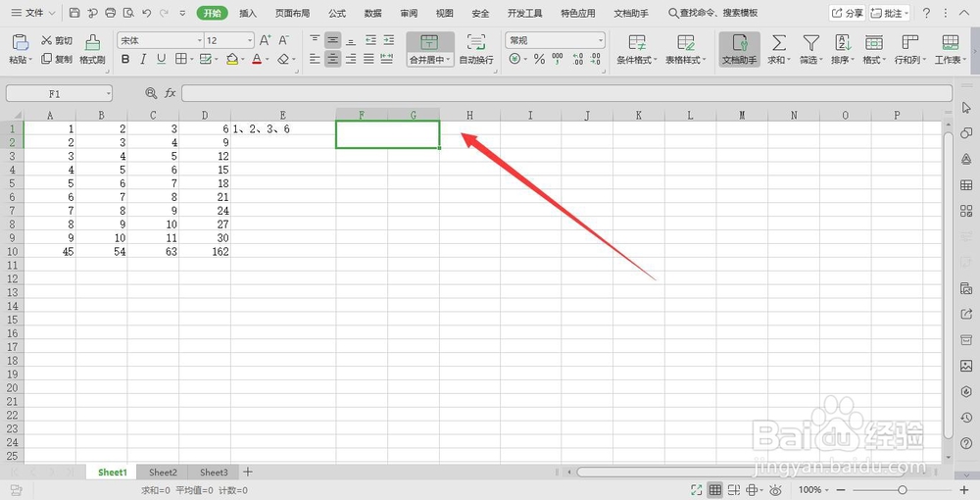Click the decrease indent icon

tap(370, 40)
